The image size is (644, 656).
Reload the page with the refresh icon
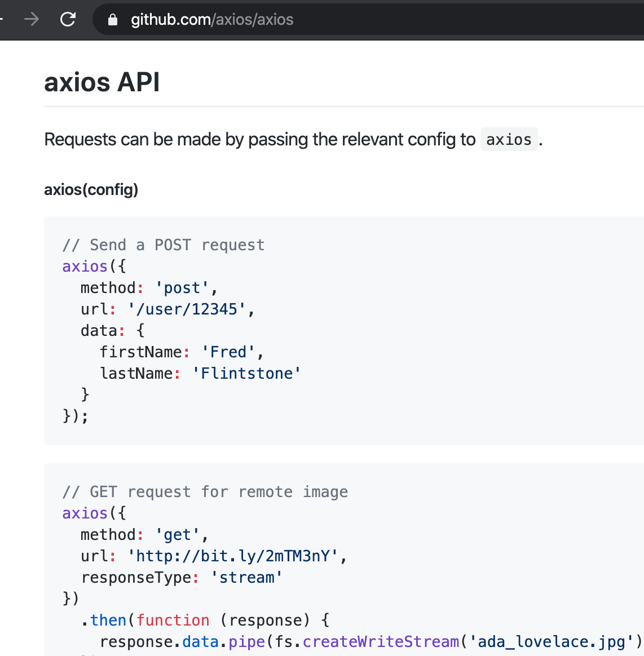click(68, 19)
